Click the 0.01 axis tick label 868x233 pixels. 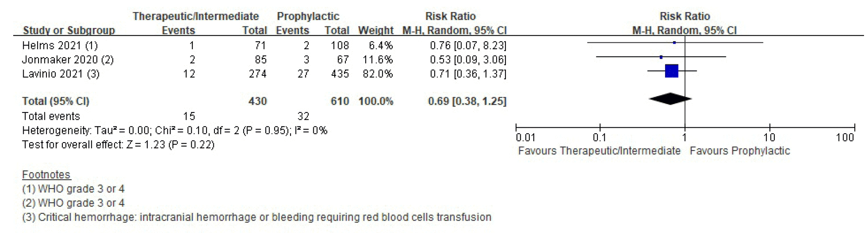pyautogui.click(x=525, y=138)
